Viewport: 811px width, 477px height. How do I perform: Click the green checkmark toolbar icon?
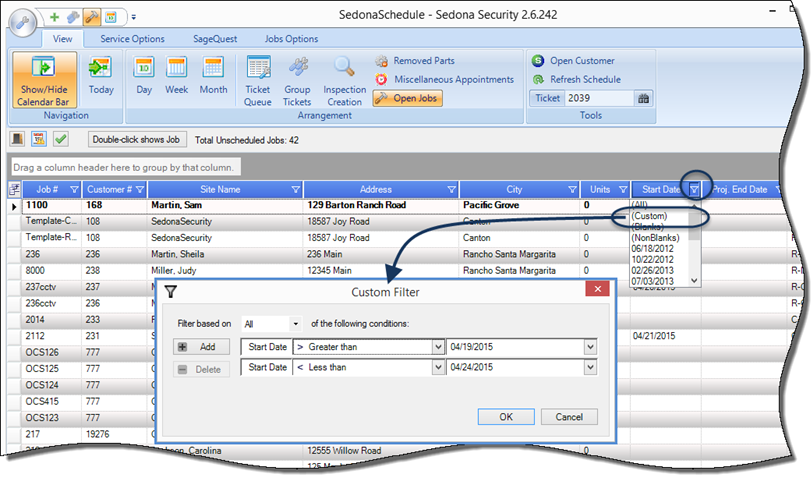point(61,139)
